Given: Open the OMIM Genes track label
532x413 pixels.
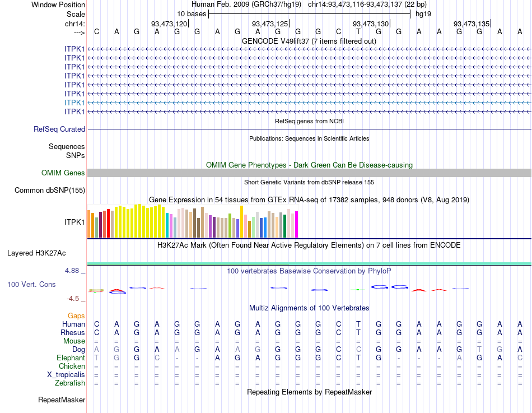Looking at the screenshot, I should (x=63, y=173).
